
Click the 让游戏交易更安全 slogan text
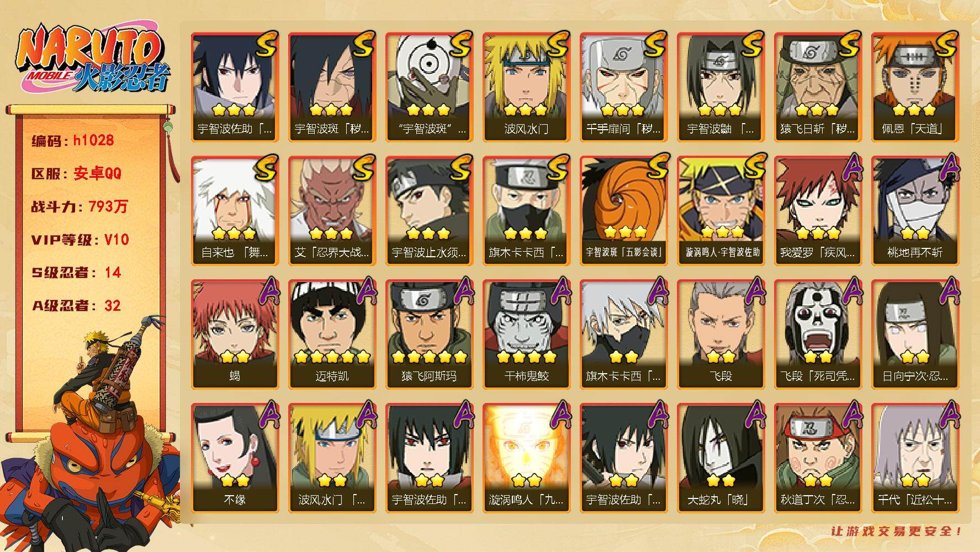[896, 531]
